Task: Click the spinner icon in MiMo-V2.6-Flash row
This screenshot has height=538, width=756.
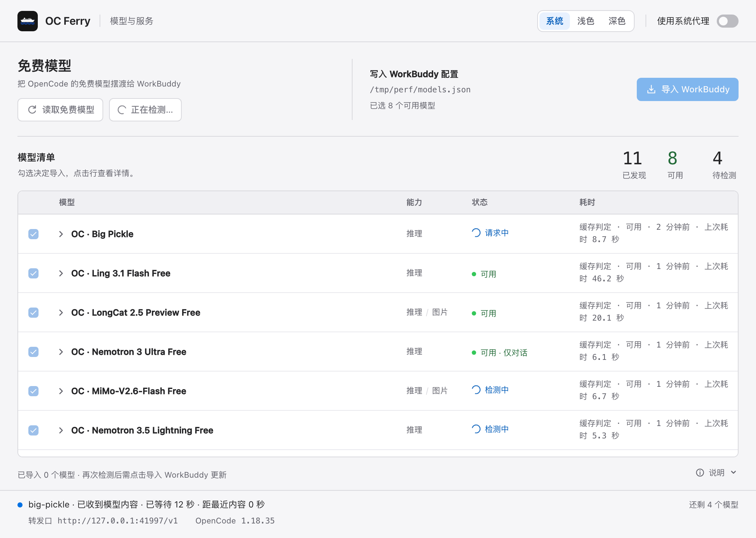Action: (476, 390)
